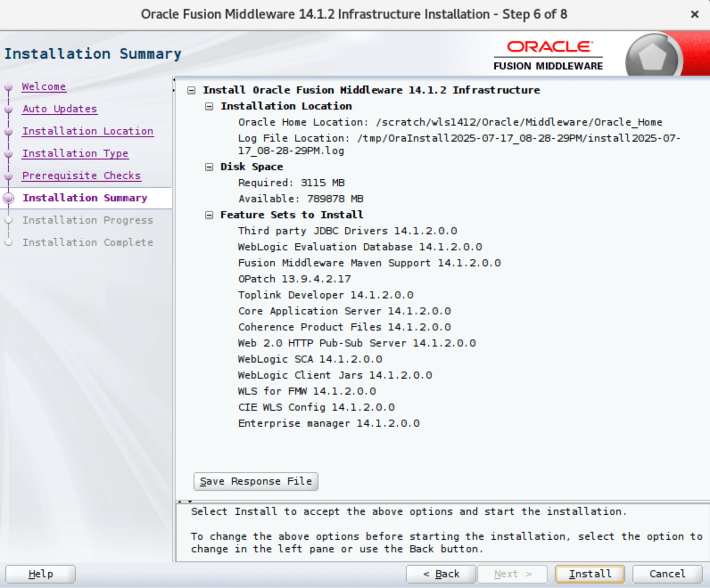Select Fusion Middleware Maven Support 14.1.2.0.0
Viewport: 710px width, 588px height.
(370, 263)
